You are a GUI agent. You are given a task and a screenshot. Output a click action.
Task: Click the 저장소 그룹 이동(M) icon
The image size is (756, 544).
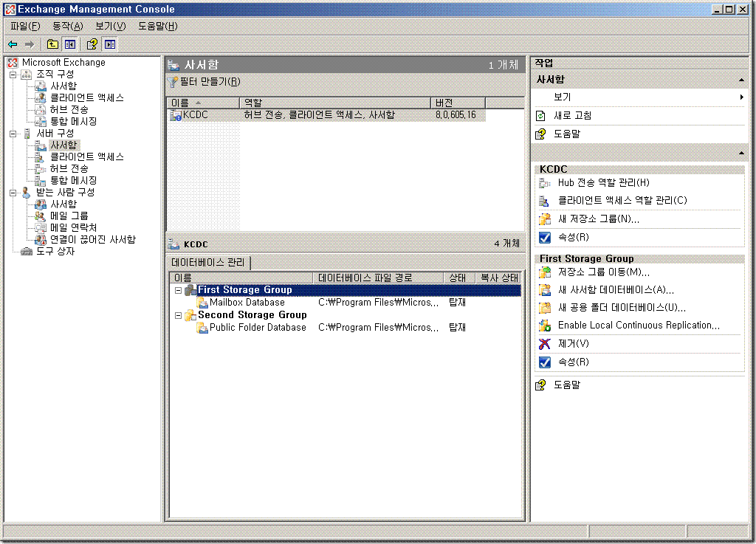(x=545, y=272)
